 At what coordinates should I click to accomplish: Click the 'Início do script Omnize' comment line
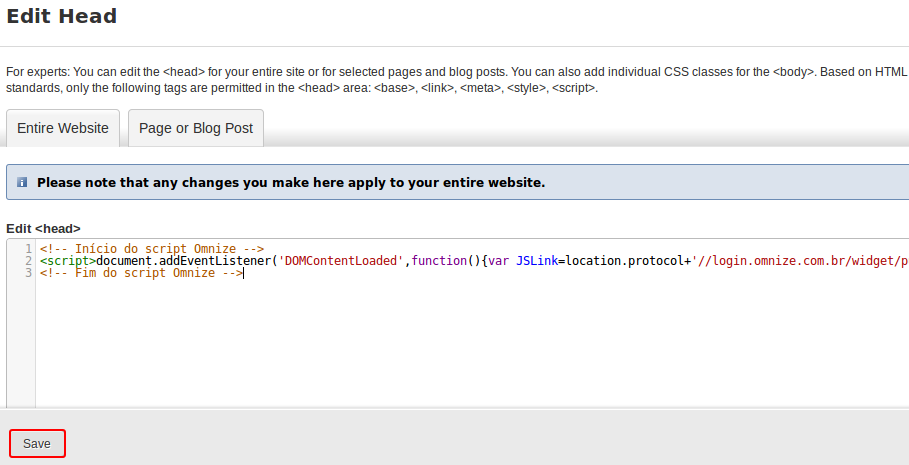pos(152,249)
